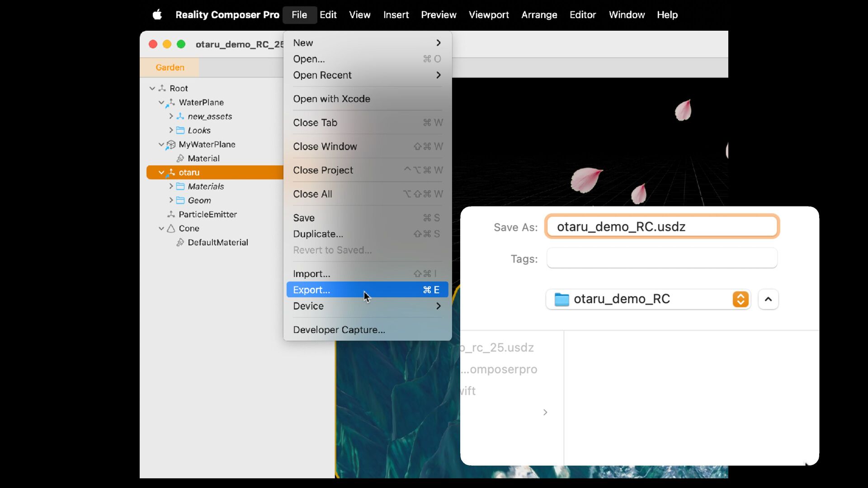Viewport: 868px width, 488px height.
Task: Collapse the save dialog with chevron button
Action: (x=768, y=299)
